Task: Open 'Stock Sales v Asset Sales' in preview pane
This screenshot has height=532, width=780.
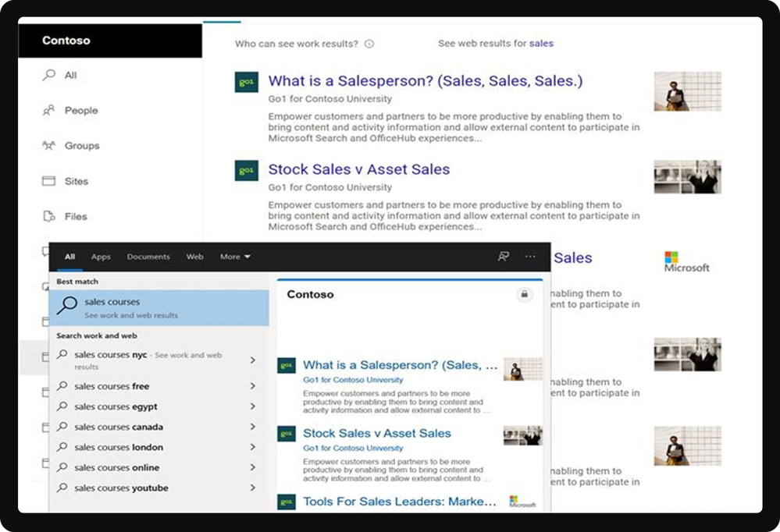Action: (x=376, y=433)
